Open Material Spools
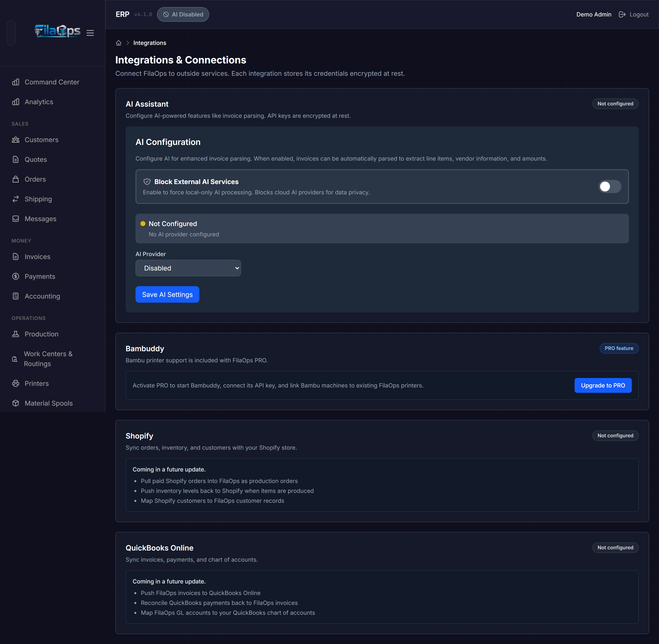The width and height of the screenshot is (659, 644). click(x=52, y=403)
